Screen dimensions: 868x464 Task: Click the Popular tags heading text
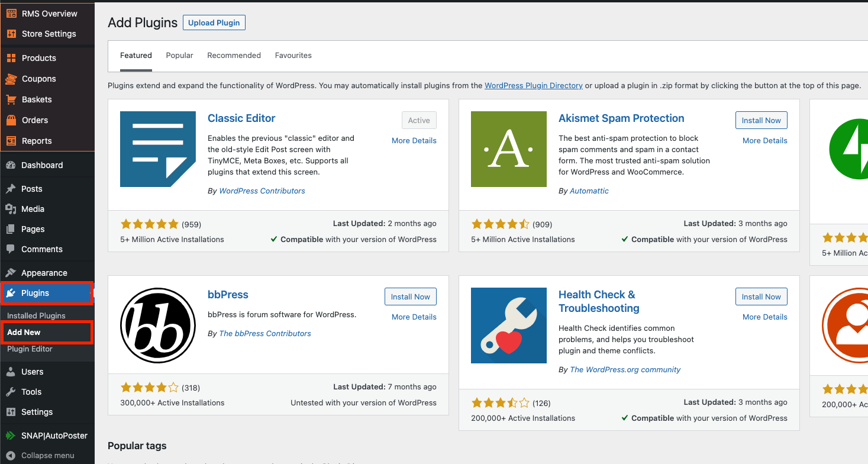click(x=137, y=446)
